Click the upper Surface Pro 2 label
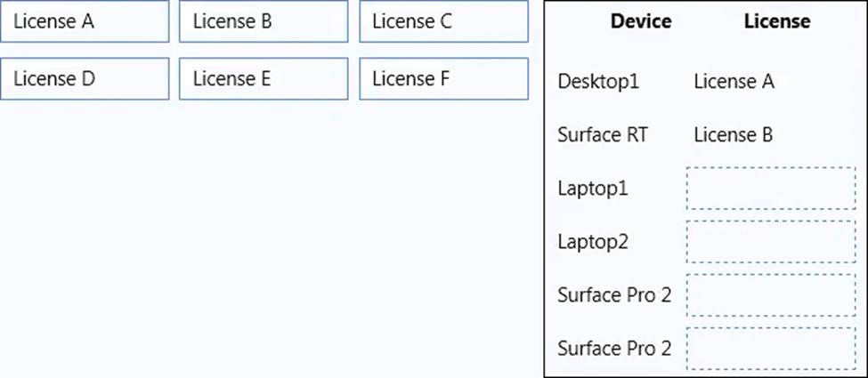The height and width of the screenshot is (378, 868). tap(614, 294)
